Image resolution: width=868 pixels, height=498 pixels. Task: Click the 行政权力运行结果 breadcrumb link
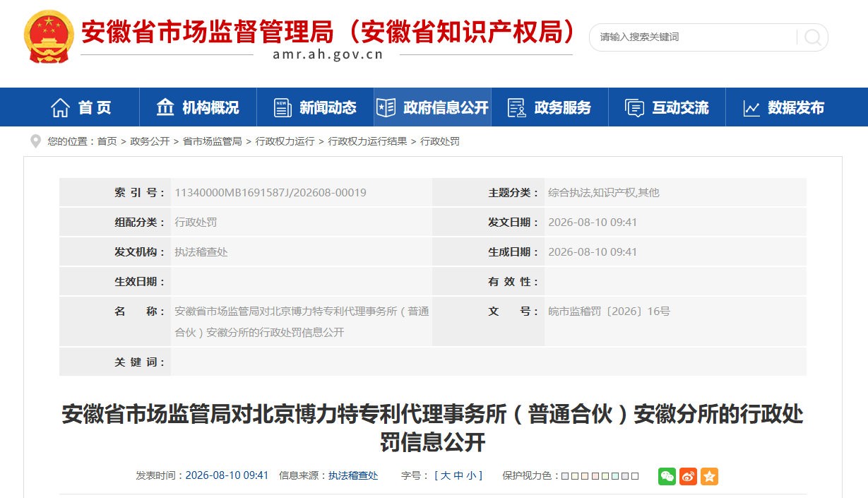point(367,141)
